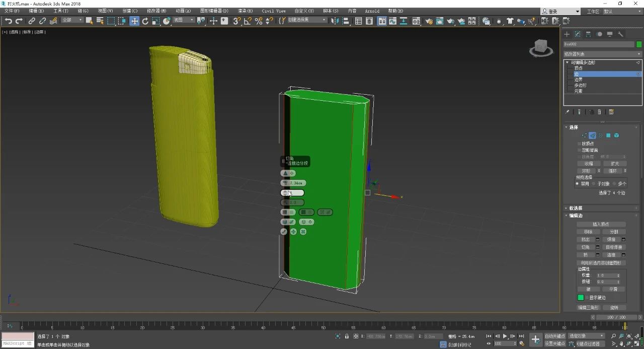
Task: Switch to Polygon sub-object selection icon
Action: pyautogui.click(x=608, y=135)
